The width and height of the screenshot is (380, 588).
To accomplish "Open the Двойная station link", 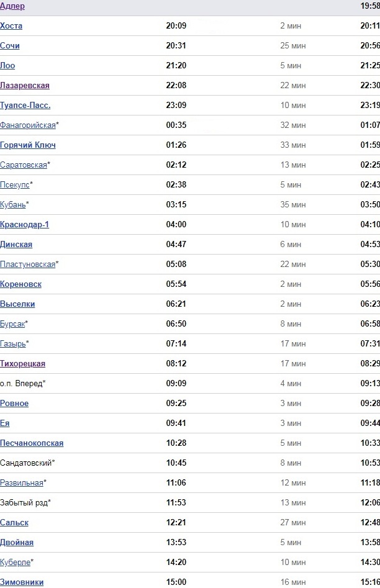I will tap(17, 543).
